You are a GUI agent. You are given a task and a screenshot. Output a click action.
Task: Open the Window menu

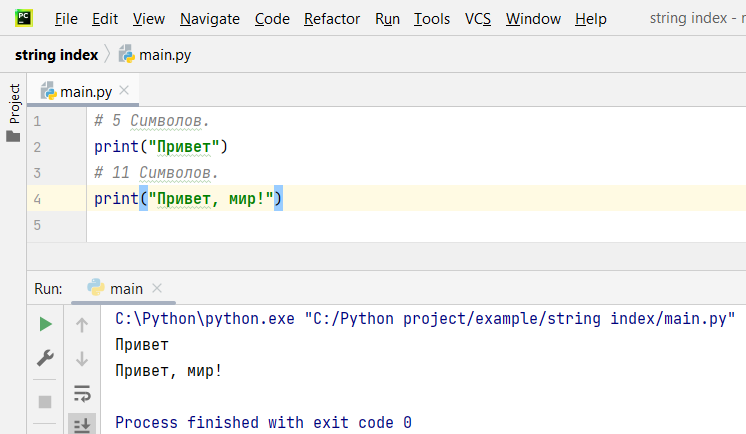pyautogui.click(x=533, y=19)
